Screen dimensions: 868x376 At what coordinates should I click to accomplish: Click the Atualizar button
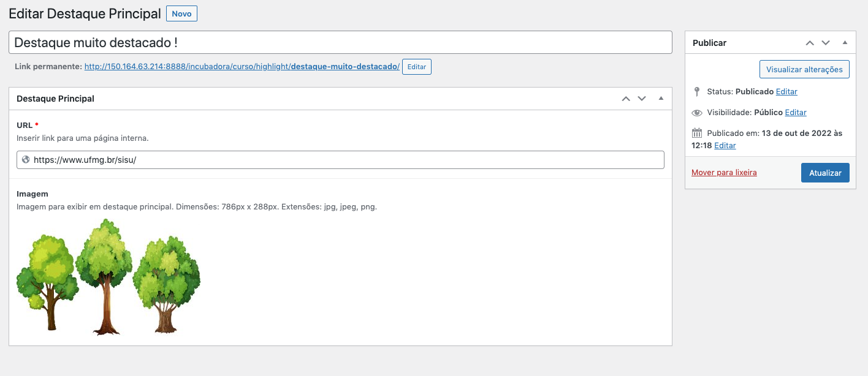click(x=825, y=173)
